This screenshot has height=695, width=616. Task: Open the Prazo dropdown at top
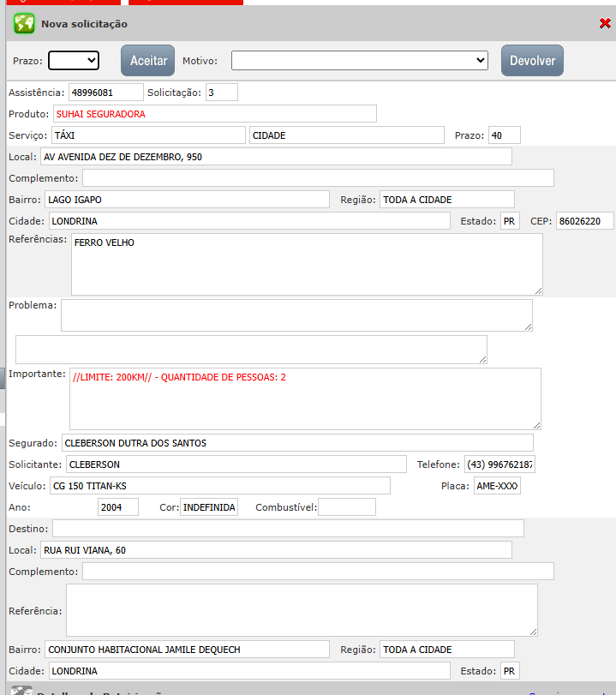(x=74, y=60)
